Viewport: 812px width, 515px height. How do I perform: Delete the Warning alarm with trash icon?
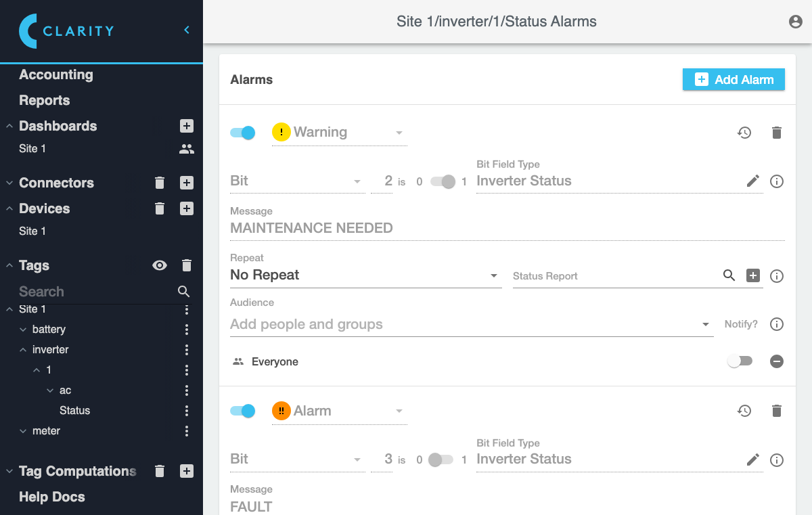(777, 133)
